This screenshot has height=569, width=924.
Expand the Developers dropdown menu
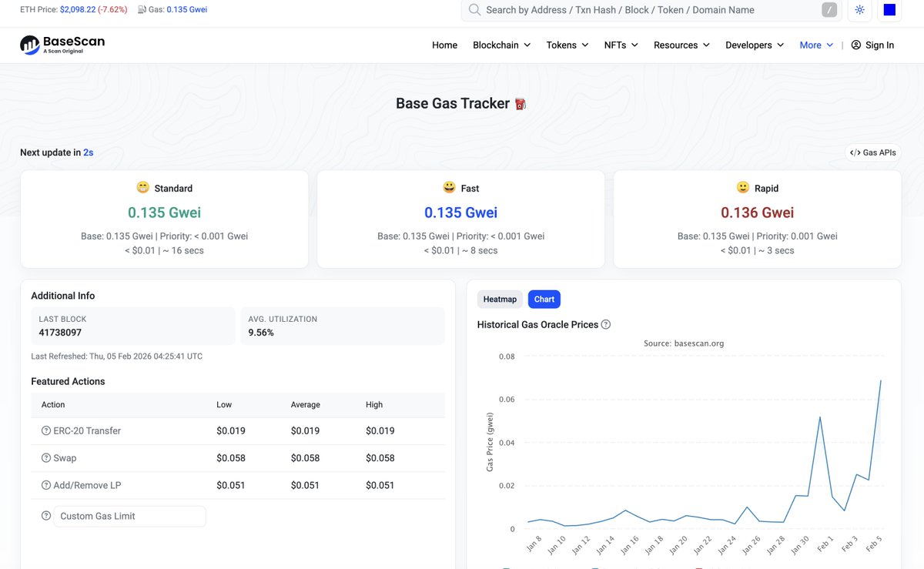pos(755,45)
